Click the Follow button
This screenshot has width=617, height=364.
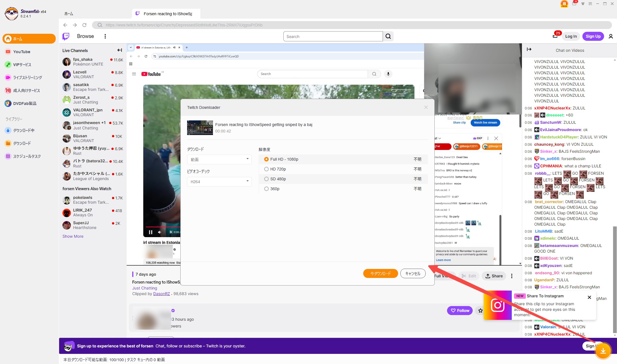pyautogui.click(x=460, y=311)
